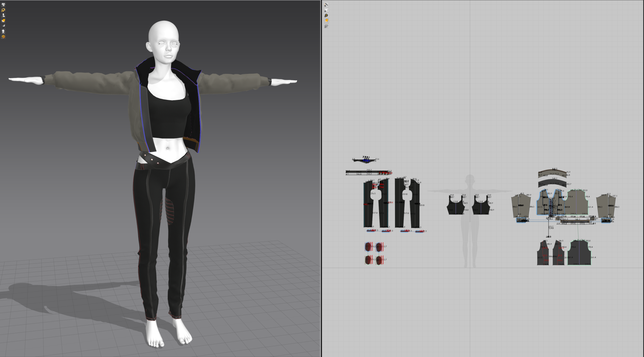Select the bottom-right knee patch pattern
Viewport: 644px width, 357px height.
(x=379, y=260)
